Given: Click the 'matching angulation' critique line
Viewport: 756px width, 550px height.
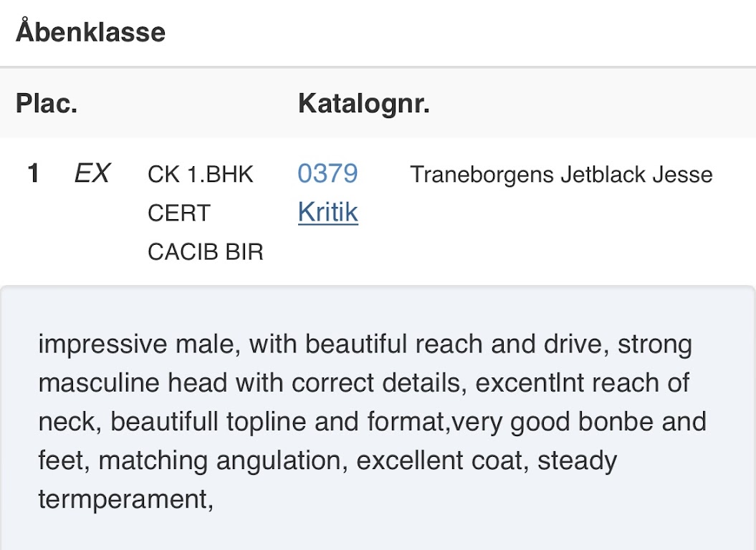Looking at the screenshot, I should pos(328,460).
